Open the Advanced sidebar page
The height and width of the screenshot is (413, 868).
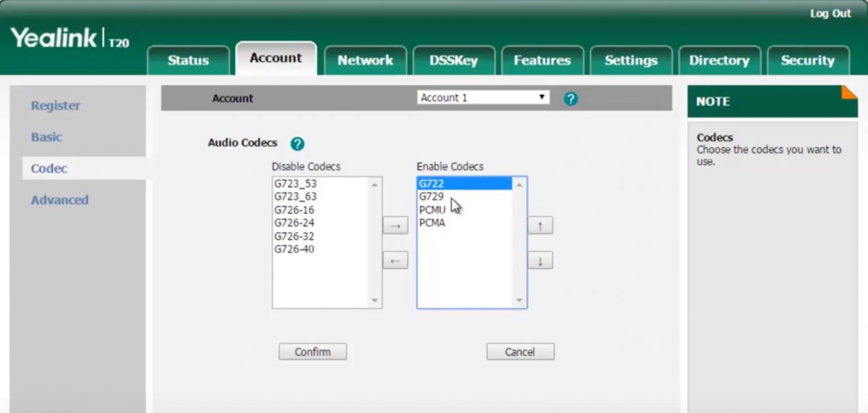tap(59, 200)
